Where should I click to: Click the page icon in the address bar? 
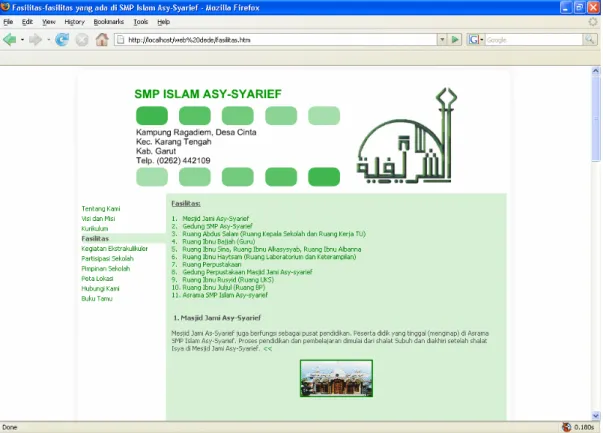coord(121,40)
